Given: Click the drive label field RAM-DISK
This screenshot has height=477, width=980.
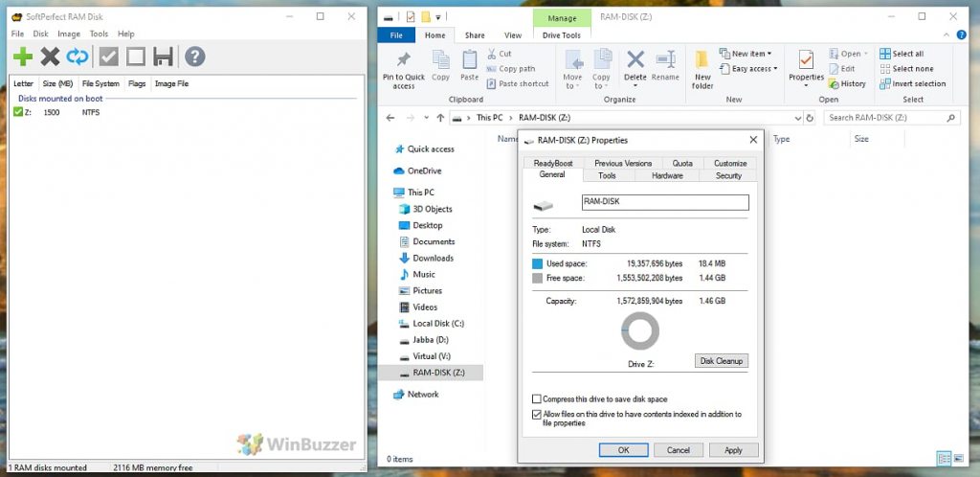Looking at the screenshot, I should [x=665, y=202].
